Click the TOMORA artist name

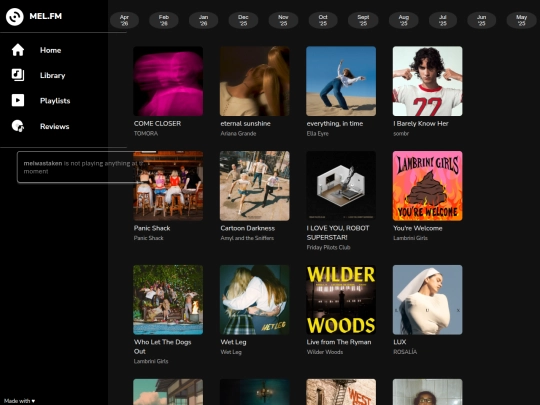coord(146,133)
